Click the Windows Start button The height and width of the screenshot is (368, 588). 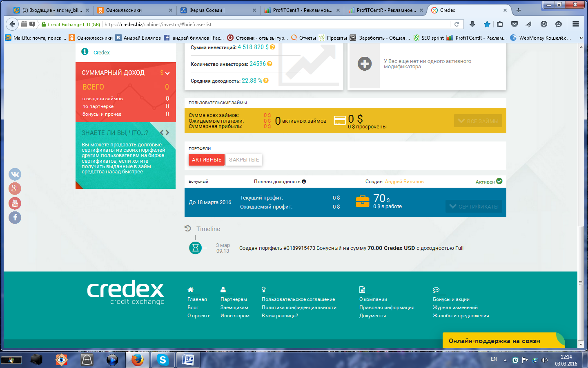[11, 360]
